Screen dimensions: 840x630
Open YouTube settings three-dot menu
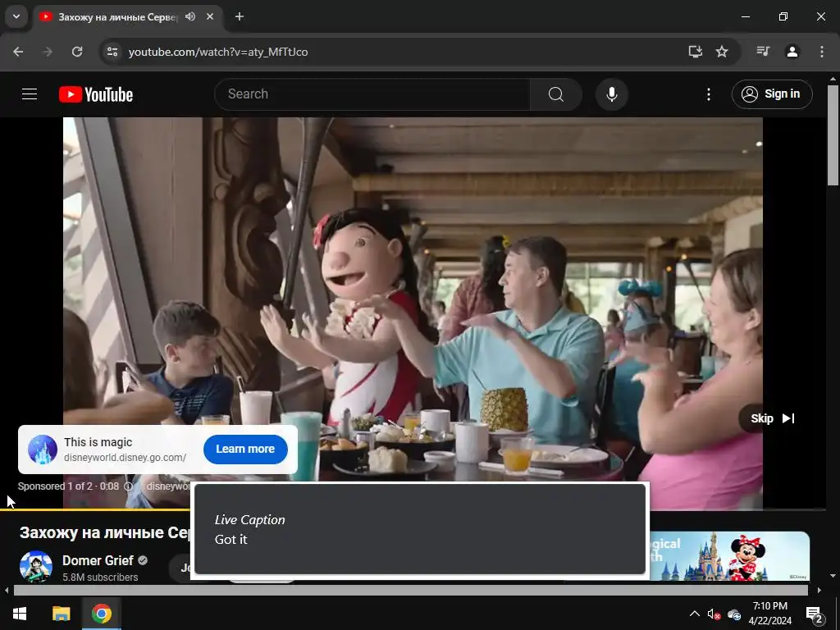tap(709, 94)
